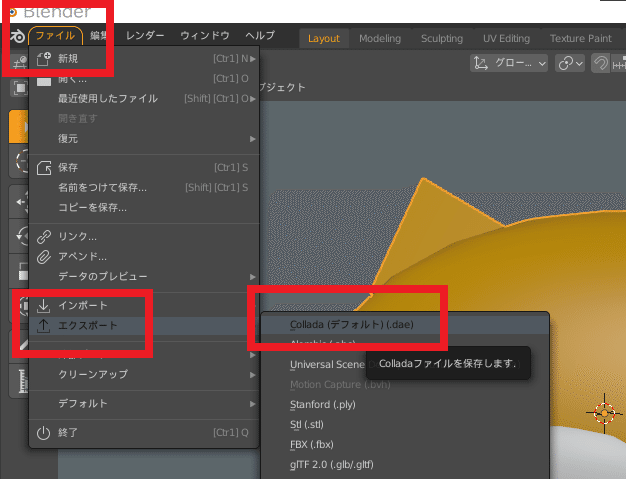This screenshot has height=479, width=626.
Task: Expand the 復元 submenu
Action: (144, 139)
